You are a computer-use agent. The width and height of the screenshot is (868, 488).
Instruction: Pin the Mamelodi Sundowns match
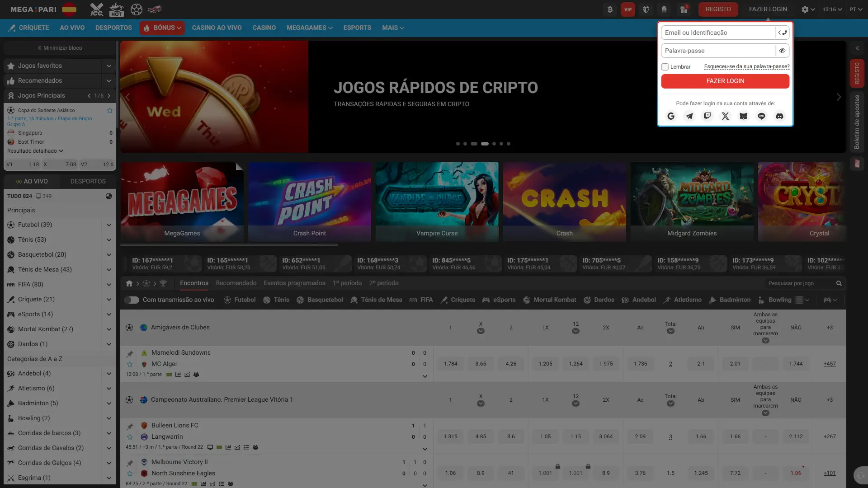click(130, 354)
